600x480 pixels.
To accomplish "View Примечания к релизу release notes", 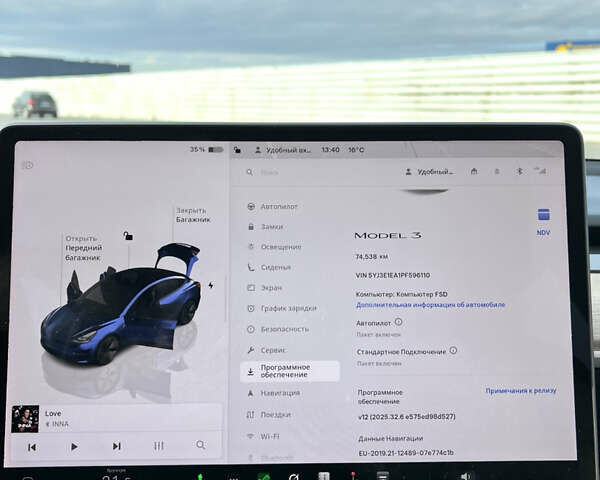I will (x=520, y=391).
